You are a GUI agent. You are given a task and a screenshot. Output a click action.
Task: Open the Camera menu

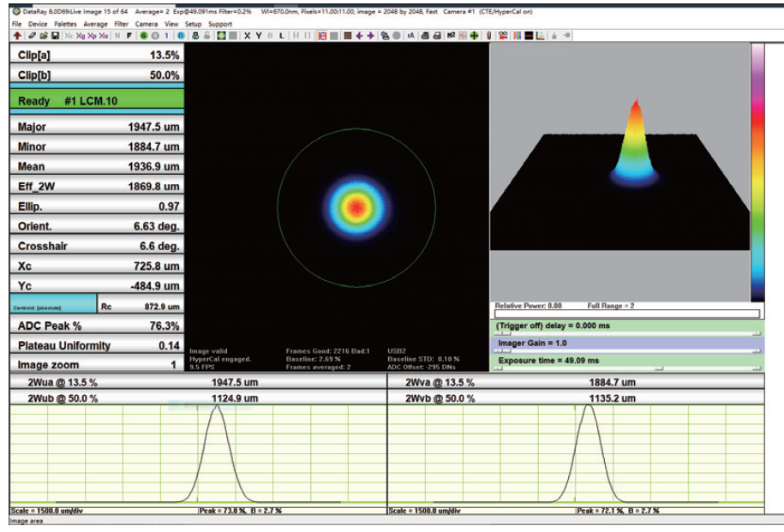point(147,24)
